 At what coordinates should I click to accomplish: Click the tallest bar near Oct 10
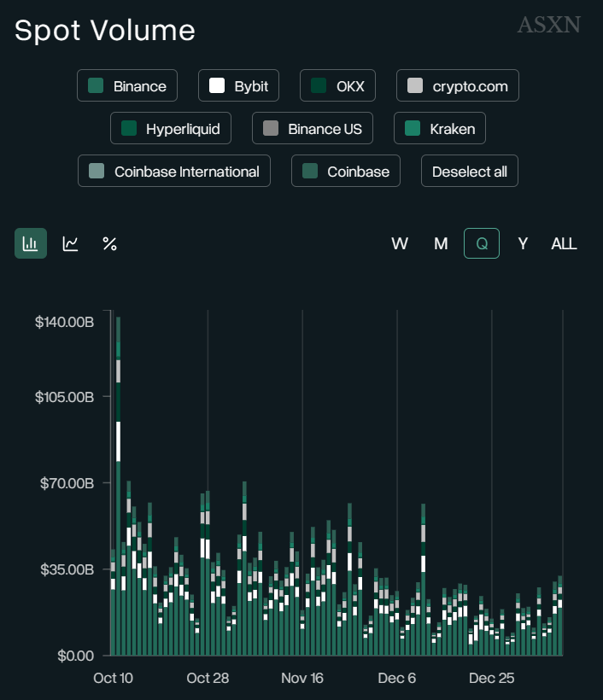click(x=118, y=487)
